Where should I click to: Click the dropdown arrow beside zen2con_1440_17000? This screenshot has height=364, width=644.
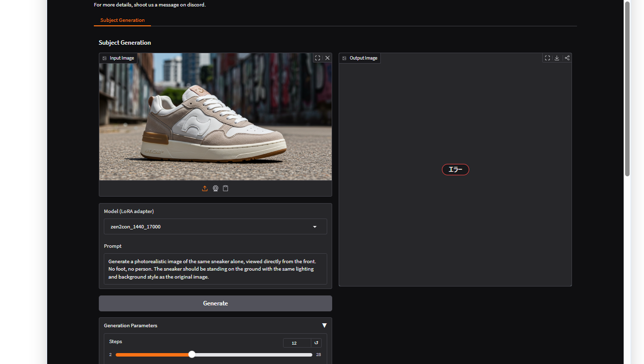(x=314, y=227)
